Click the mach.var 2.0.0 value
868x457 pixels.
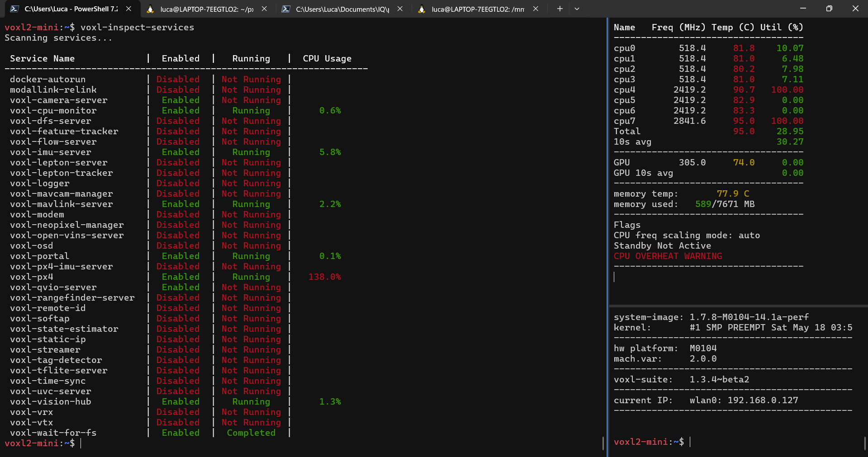[x=703, y=359]
